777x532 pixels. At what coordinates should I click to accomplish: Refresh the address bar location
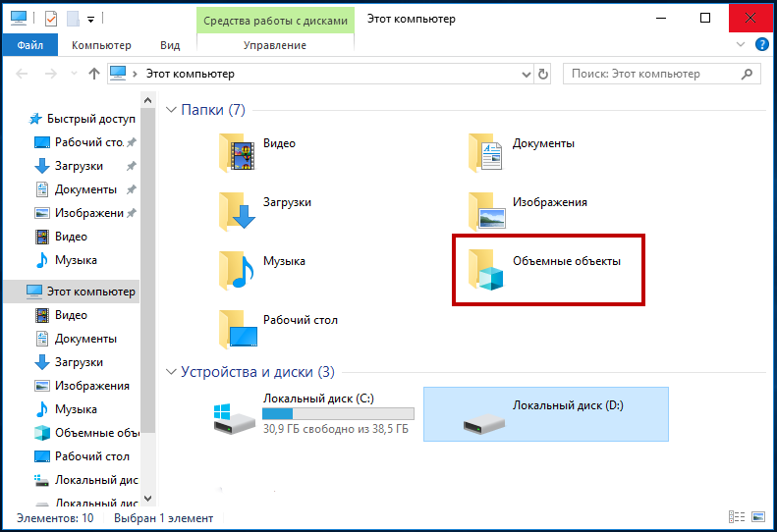542,74
